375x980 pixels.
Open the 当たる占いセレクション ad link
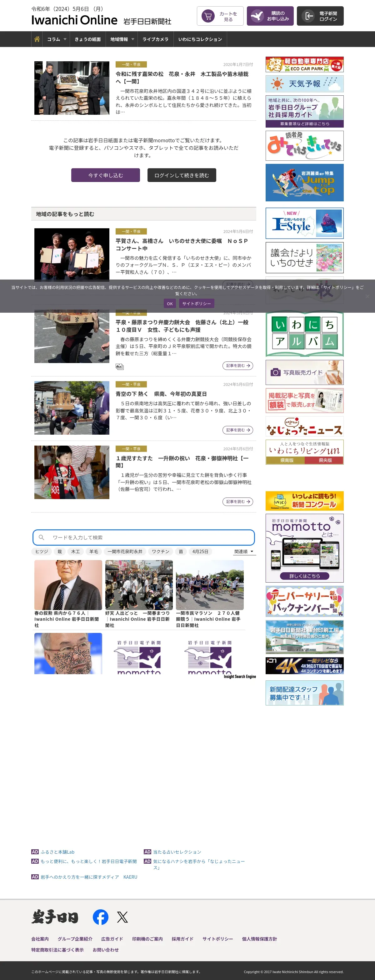(x=177, y=852)
